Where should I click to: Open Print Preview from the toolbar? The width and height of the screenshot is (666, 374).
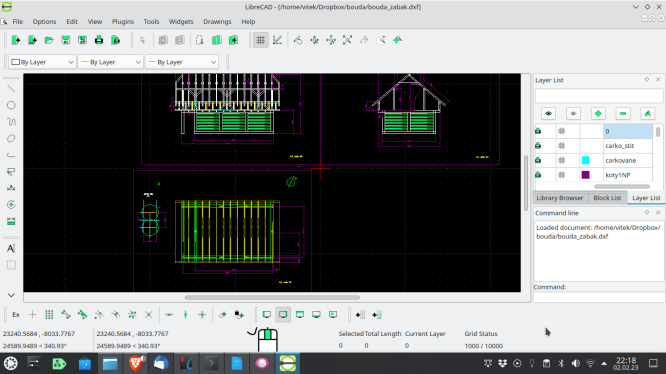tap(115, 40)
